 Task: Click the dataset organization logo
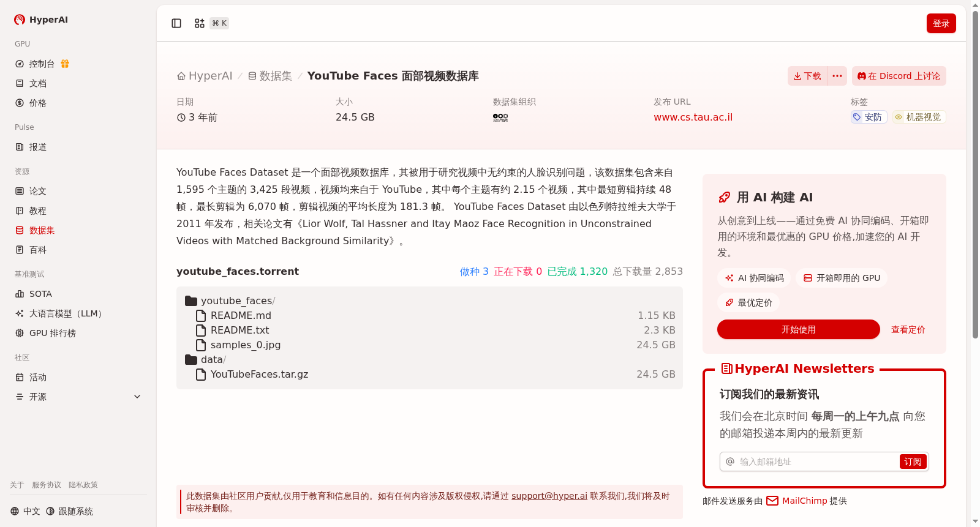coord(500,118)
